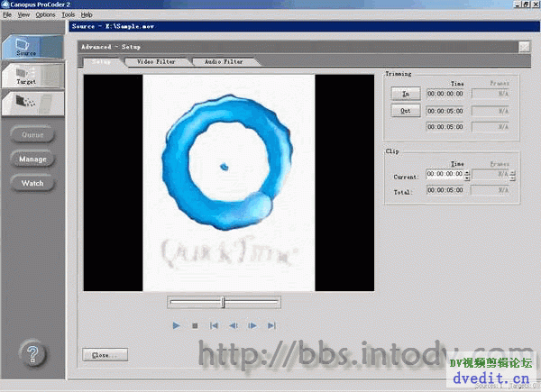Switch to the Video Filter tab
The height and width of the screenshot is (392, 541).
156,61
